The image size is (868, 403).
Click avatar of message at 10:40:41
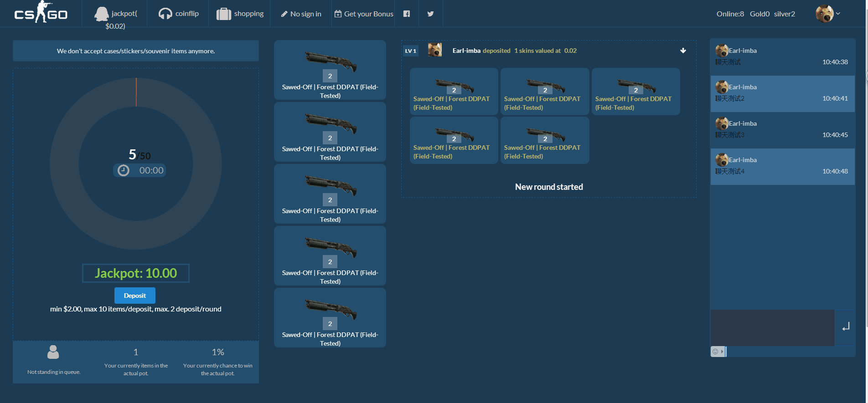click(x=722, y=87)
